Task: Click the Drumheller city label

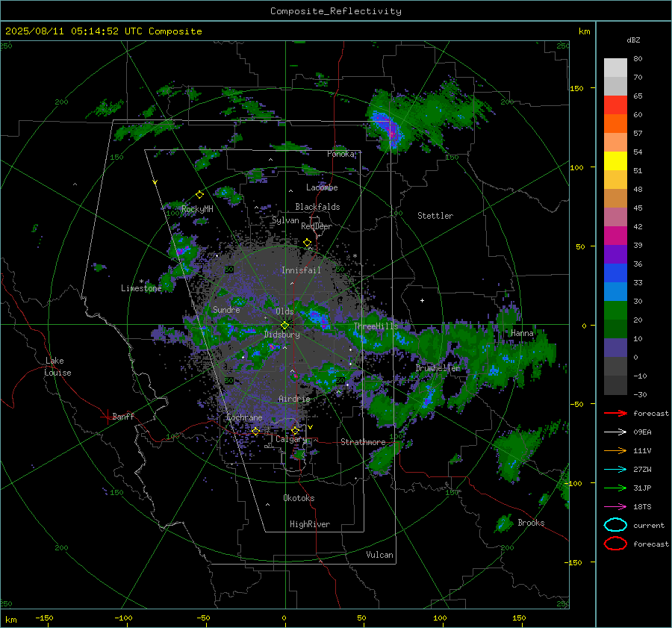Action: [438, 368]
